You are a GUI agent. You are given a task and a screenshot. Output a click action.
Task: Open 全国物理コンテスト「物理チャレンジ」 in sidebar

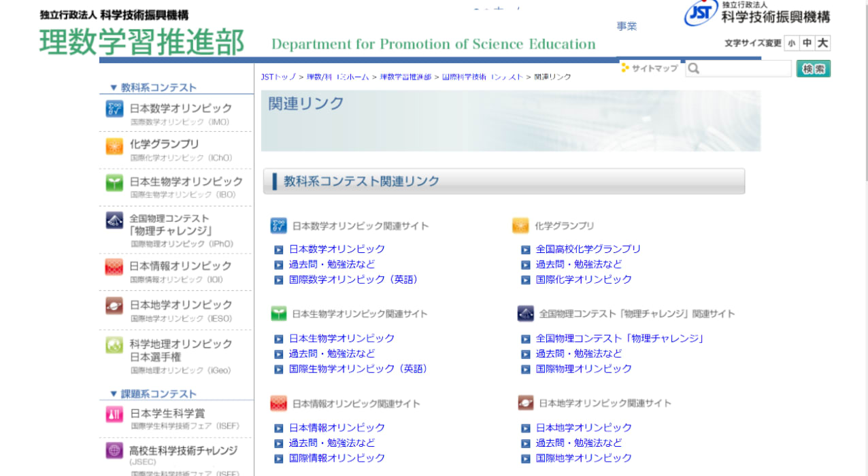[171, 224]
